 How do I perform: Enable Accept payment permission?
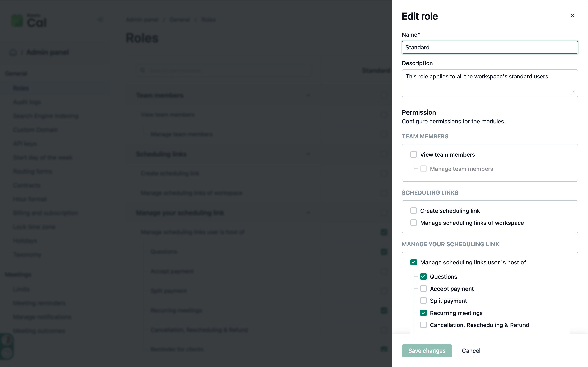click(423, 289)
